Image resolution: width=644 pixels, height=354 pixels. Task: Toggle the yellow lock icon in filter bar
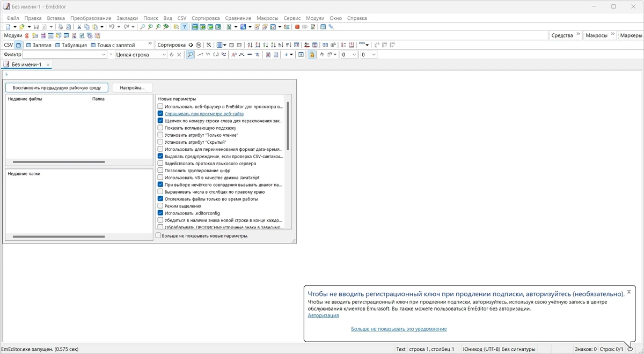pos(312,55)
